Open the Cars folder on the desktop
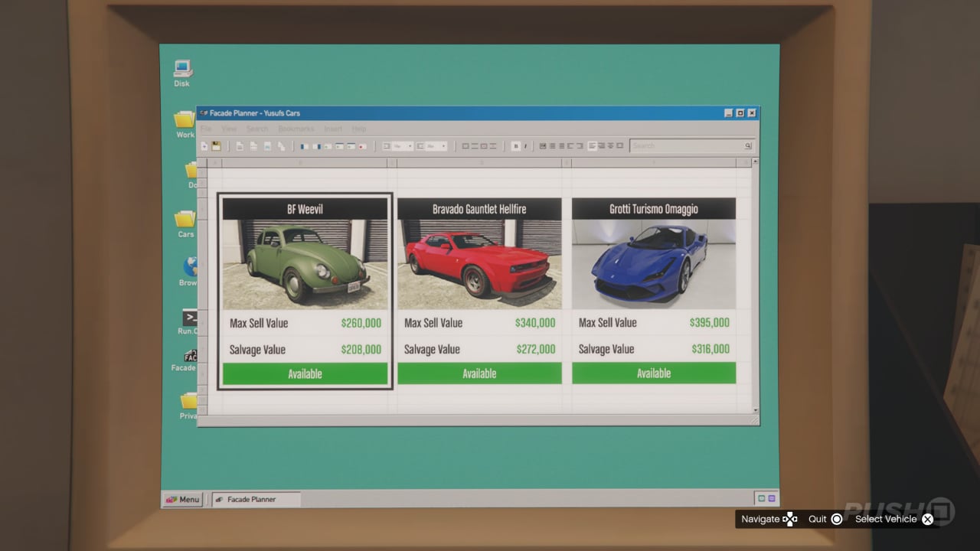980x551 pixels. pos(185,224)
